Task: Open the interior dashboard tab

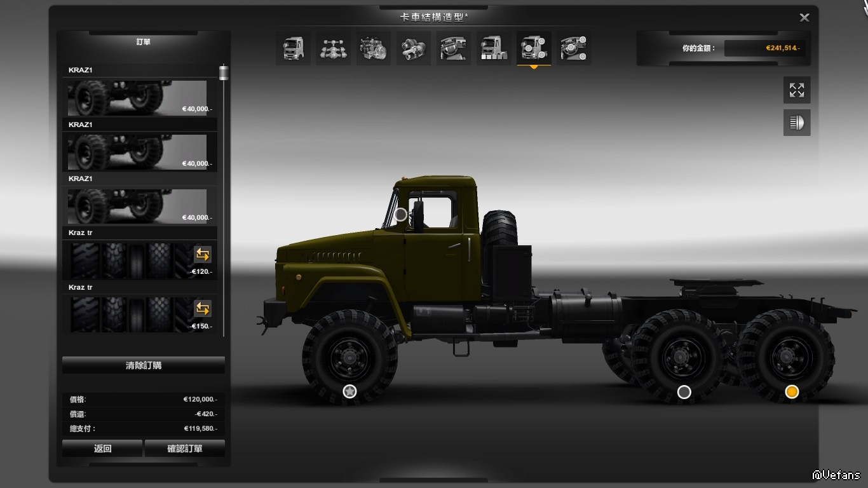Action: click(x=454, y=48)
